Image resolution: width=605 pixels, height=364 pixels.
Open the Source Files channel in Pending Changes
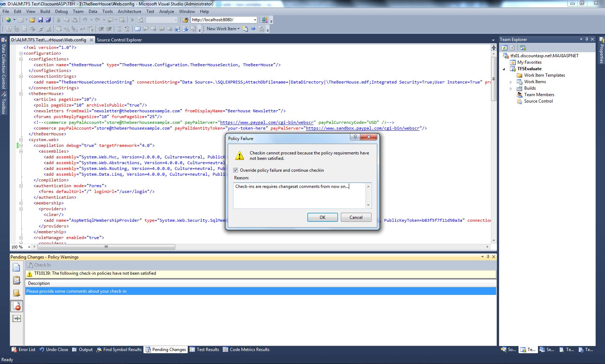[x=17, y=267]
